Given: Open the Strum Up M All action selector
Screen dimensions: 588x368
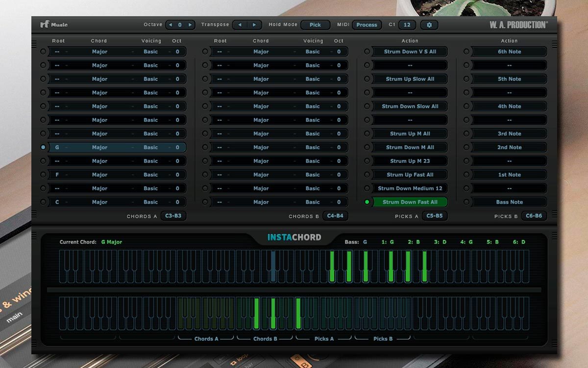Looking at the screenshot, I should click(x=410, y=133).
